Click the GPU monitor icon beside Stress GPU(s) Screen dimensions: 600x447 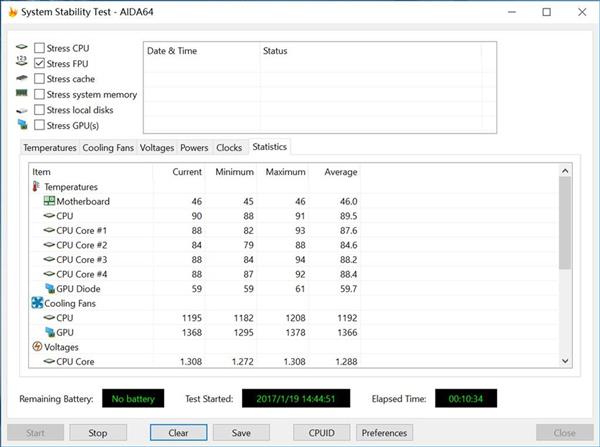[x=21, y=125]
